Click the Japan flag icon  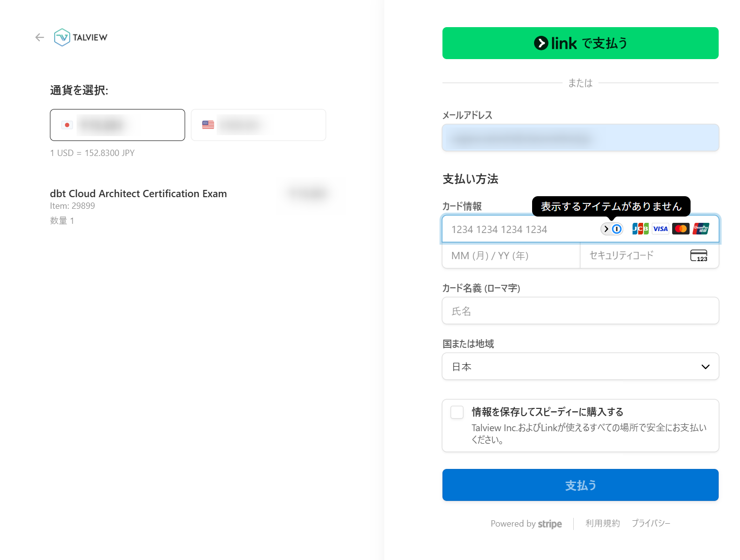(67, 125)
